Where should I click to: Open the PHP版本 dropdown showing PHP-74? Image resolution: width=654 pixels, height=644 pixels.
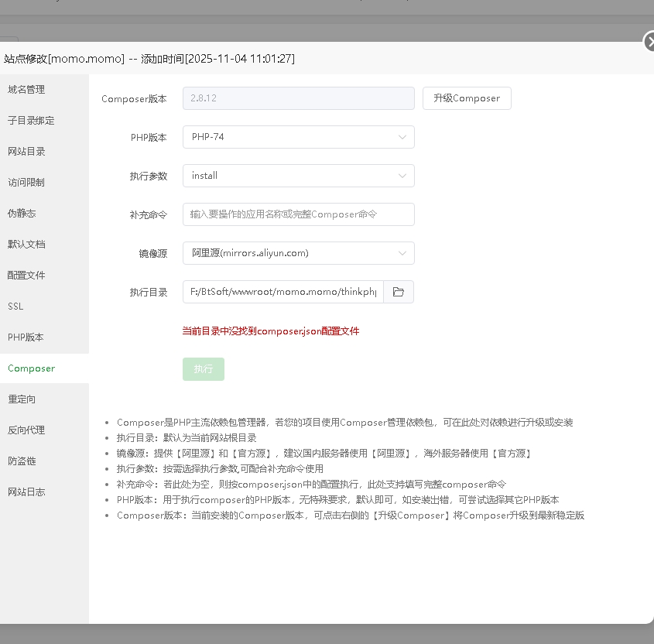tap(298, 137)
